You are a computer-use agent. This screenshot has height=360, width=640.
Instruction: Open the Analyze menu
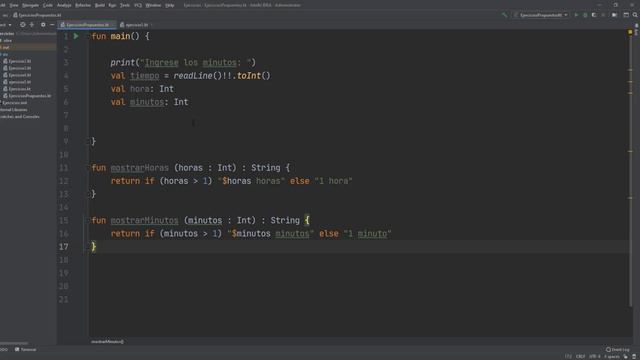coord(64,5)
